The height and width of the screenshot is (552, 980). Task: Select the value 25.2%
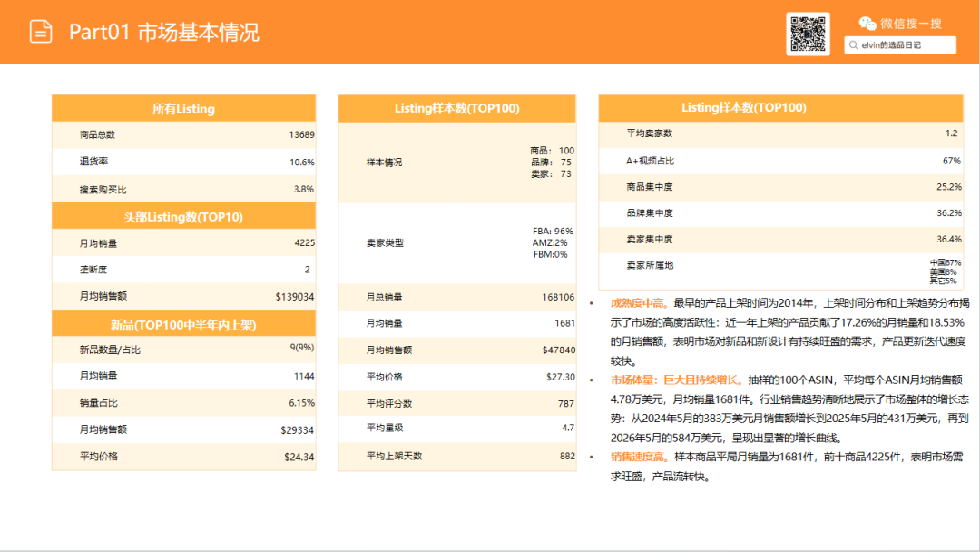(x=949, y=187)
